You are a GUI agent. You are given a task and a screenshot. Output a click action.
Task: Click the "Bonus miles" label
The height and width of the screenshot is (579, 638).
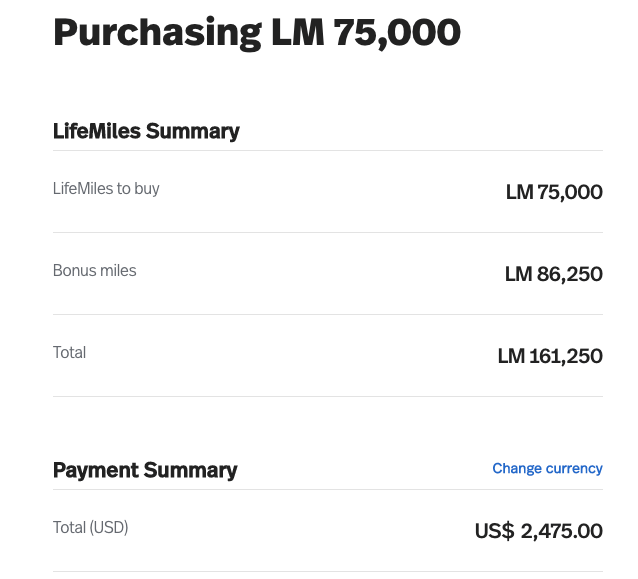tap(95, 270)
